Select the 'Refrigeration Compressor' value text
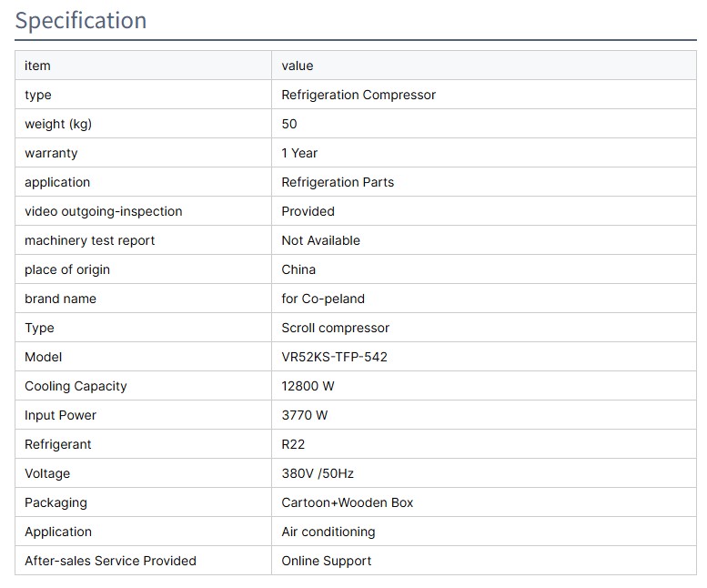 pyautogui.click(x=359, y=95)
